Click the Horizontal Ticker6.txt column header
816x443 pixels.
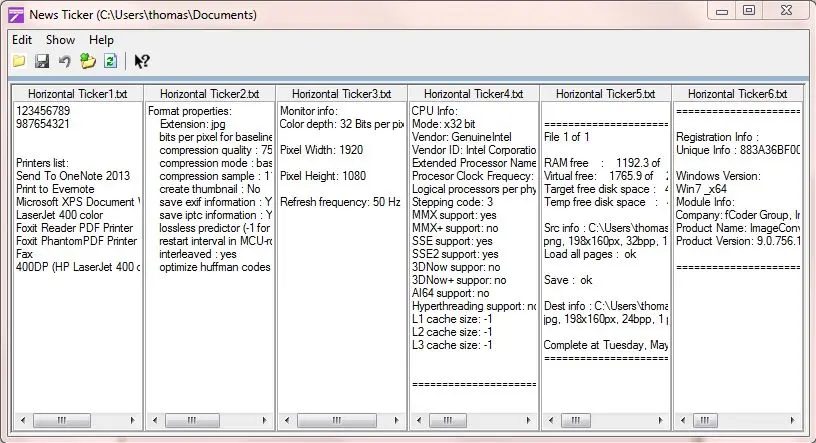(737, 94)
